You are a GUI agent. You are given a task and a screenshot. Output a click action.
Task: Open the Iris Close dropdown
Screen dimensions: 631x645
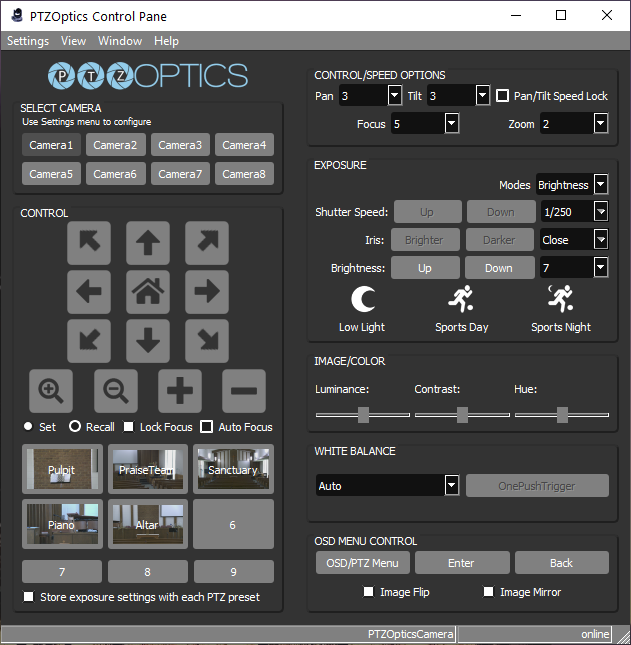(x=601, y=239)
